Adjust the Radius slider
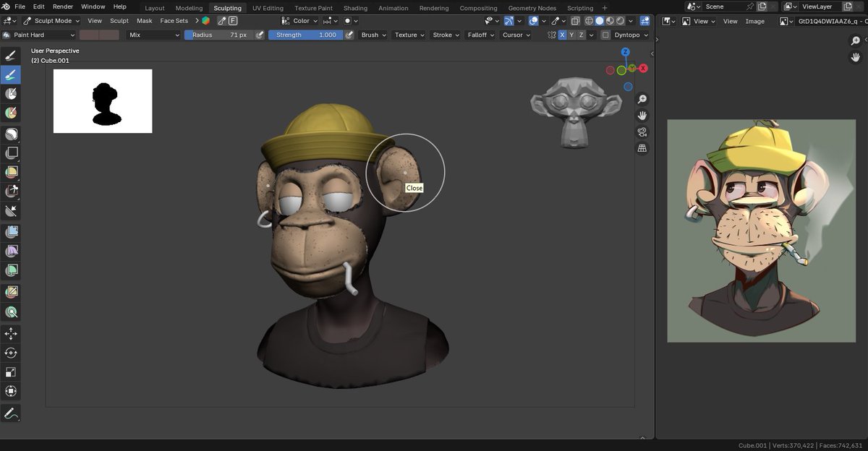 pyautogui.click(x=219, y=35)
